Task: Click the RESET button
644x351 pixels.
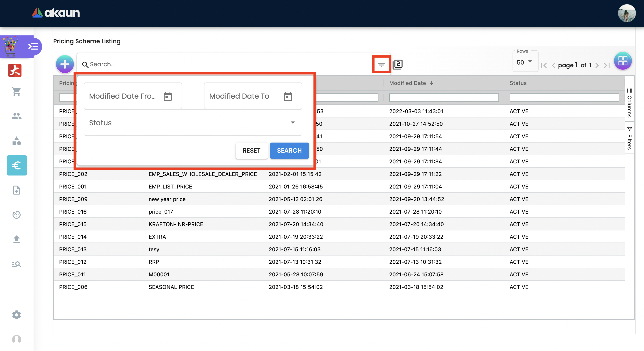Action: point(251,150)
